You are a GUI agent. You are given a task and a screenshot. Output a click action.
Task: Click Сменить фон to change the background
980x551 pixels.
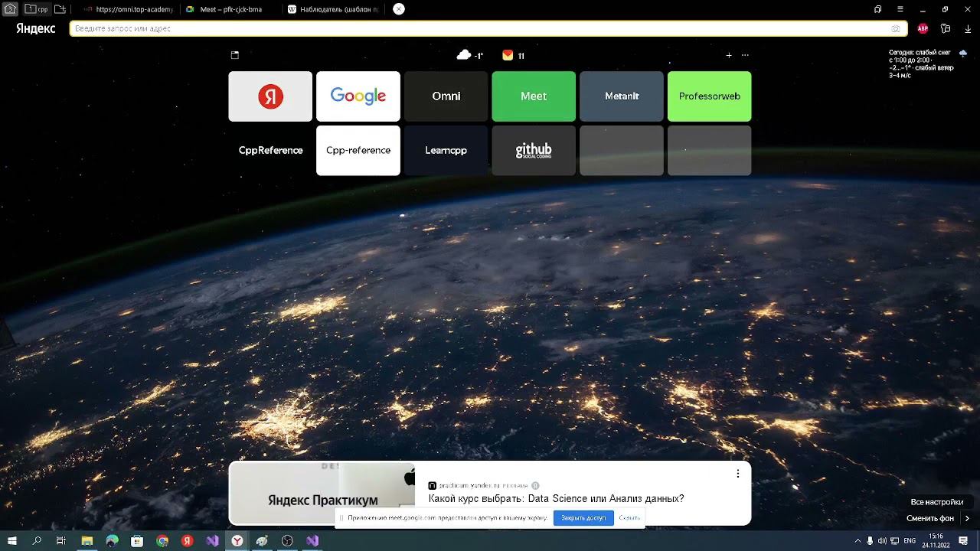tap(930, 518)
